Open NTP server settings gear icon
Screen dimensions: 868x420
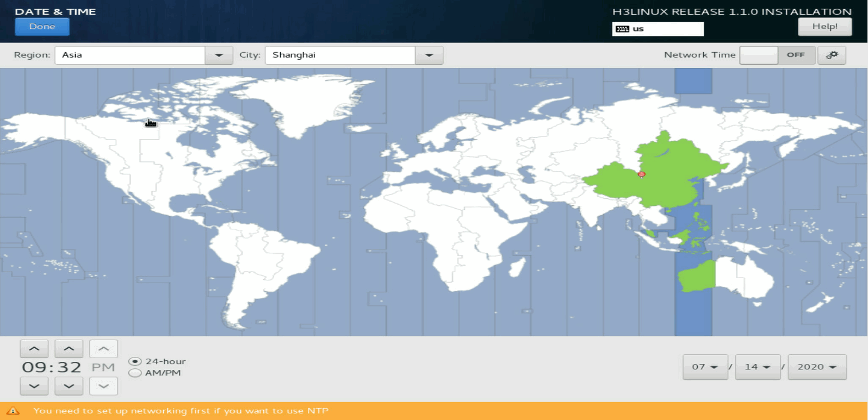coord(832,55)
